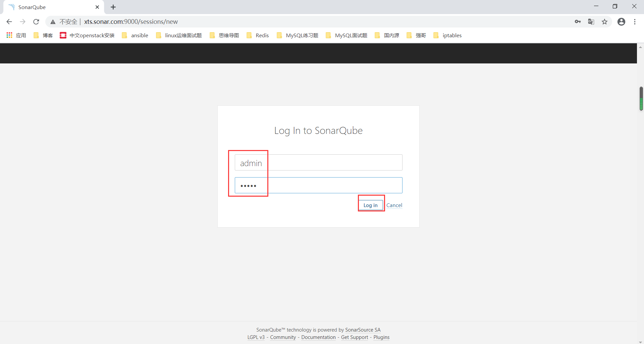
Task: Click the insecure-site warning icon
Action: [x=53, y=22]
